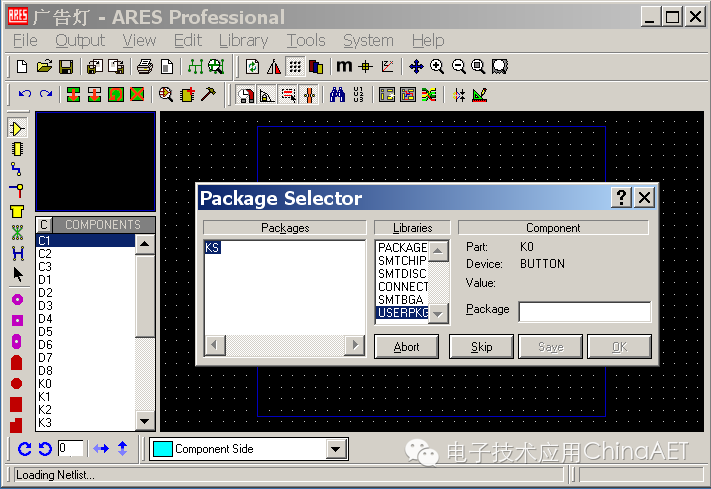Viewport: 711px width, 489px height.
Task: Open the Output menu
Action: point(80,41)
